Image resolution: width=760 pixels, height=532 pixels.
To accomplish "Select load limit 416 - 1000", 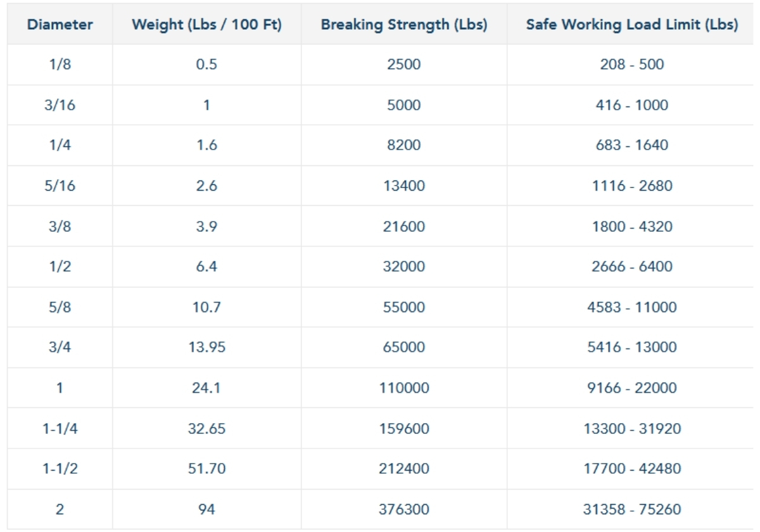I will coord(631,104).
